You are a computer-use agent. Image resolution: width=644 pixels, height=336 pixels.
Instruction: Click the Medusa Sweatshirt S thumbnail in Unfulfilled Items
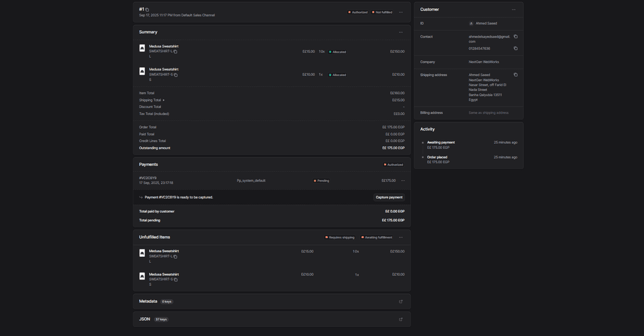coord(142,276)
